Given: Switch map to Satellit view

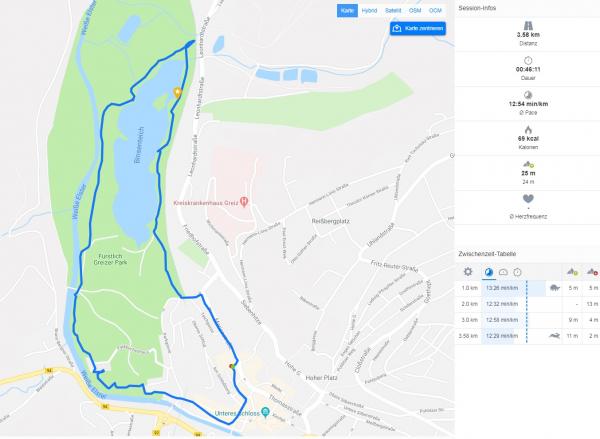Looking at the screenshot, I should pos(393,11).
